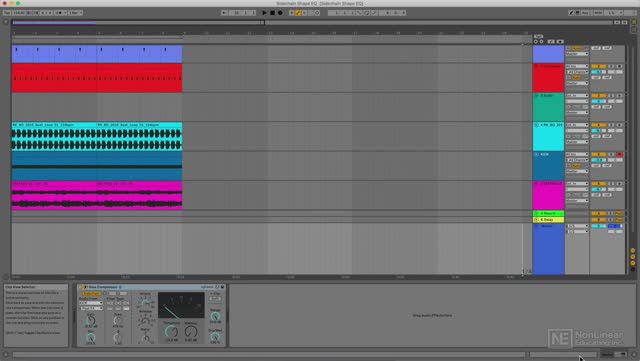Open the sidechain Audio From dropdown

(x=91, y=303)
